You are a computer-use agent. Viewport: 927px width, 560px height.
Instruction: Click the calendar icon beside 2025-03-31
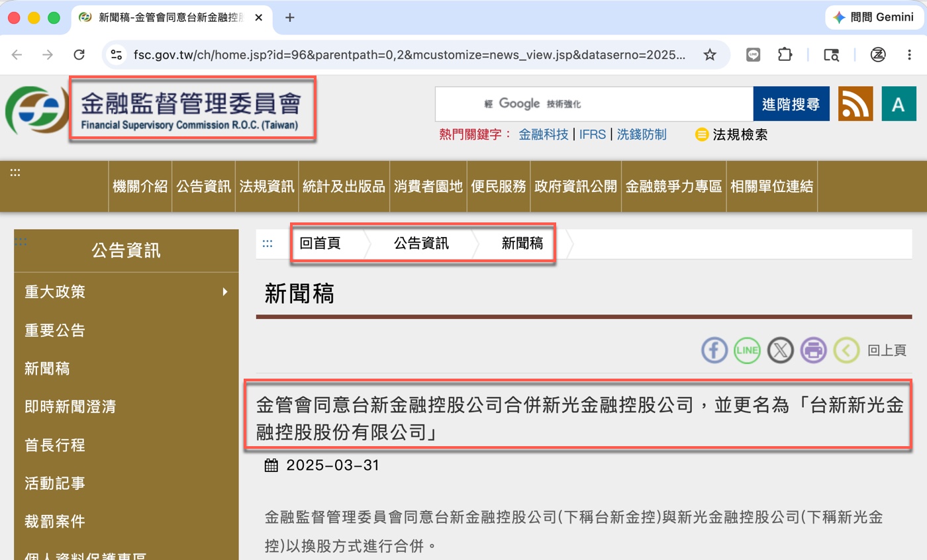(271, 465)
